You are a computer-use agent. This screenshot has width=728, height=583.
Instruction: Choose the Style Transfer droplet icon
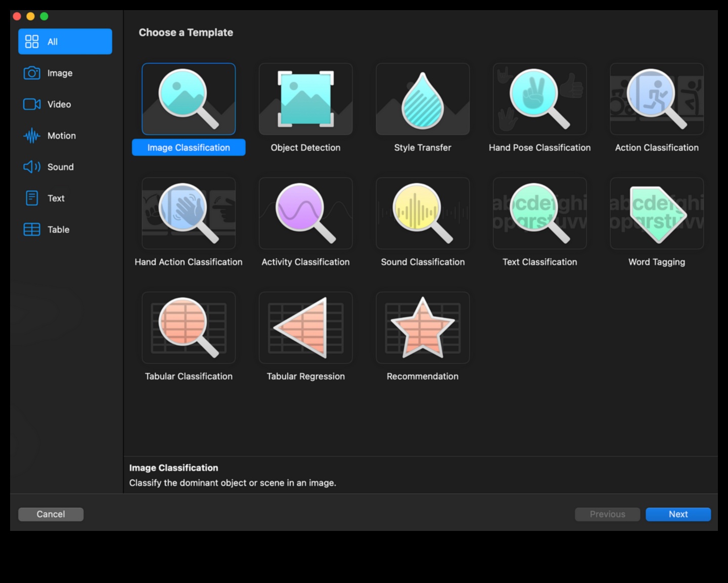(423, 99)
